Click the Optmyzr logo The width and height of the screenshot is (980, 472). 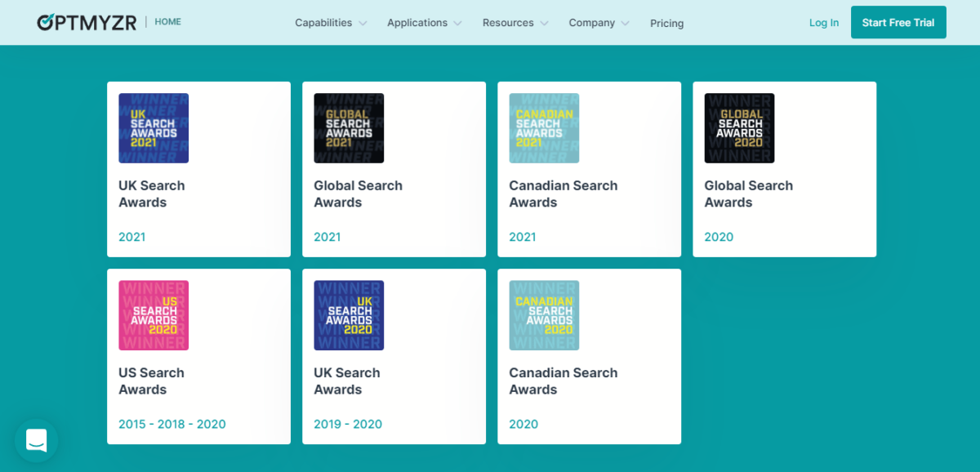pyautogui.click(x=87, y=22)
